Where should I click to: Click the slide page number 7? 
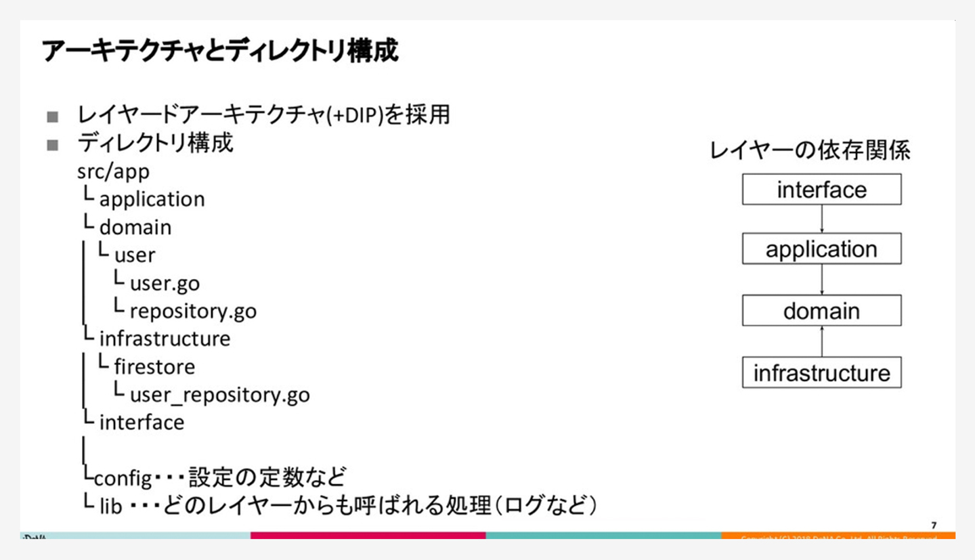coord(934,525)
